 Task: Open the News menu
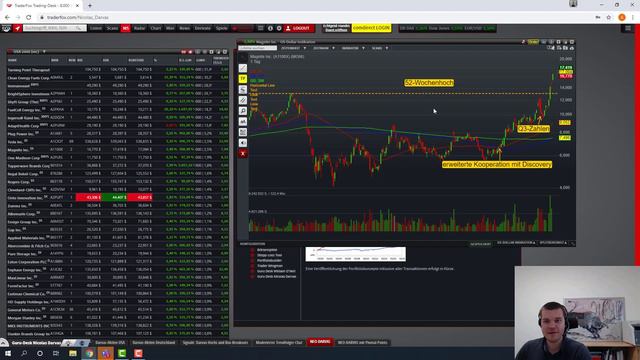click(184, 28)
